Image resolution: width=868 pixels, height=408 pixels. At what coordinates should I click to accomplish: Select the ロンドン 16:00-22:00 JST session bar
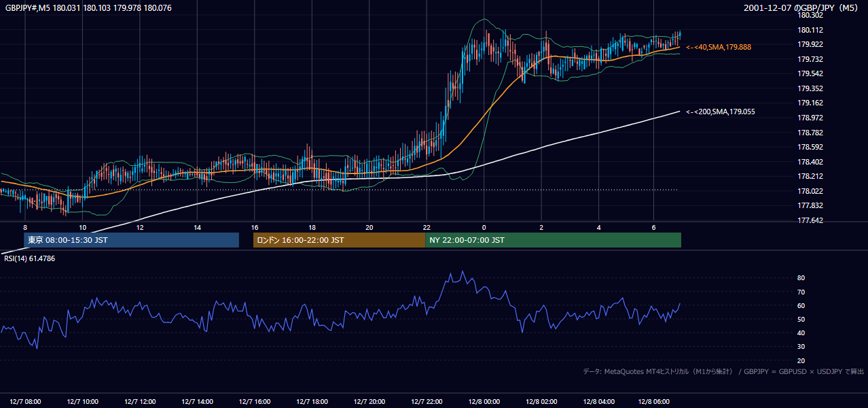pyautogui.click(x=339, y=240)
